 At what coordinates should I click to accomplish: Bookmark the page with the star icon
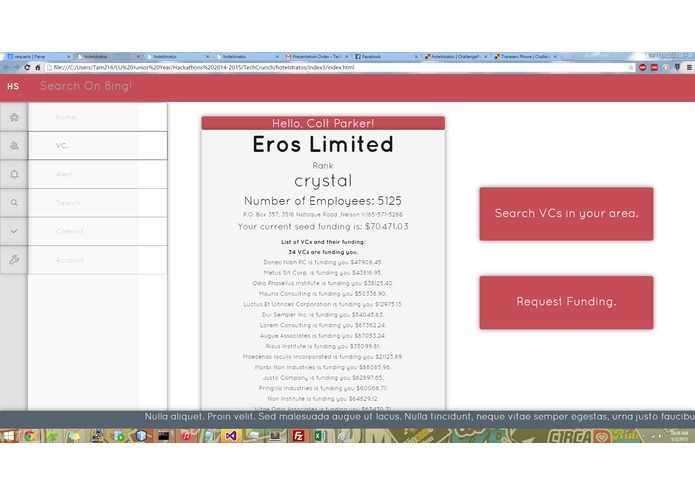(x=630, y=67)
